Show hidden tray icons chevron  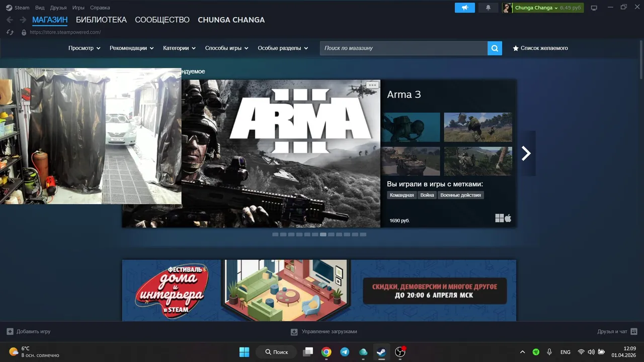(x=522, y=352)
